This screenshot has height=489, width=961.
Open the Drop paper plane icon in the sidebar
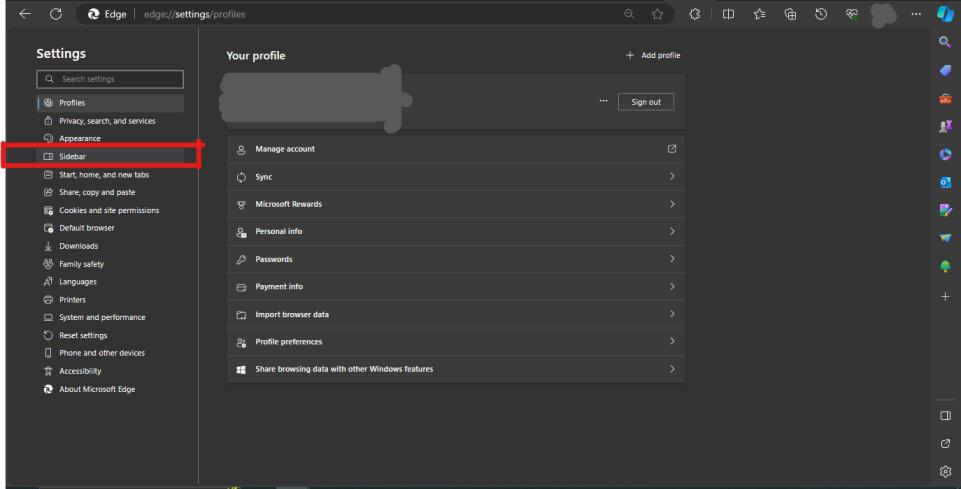945,238
